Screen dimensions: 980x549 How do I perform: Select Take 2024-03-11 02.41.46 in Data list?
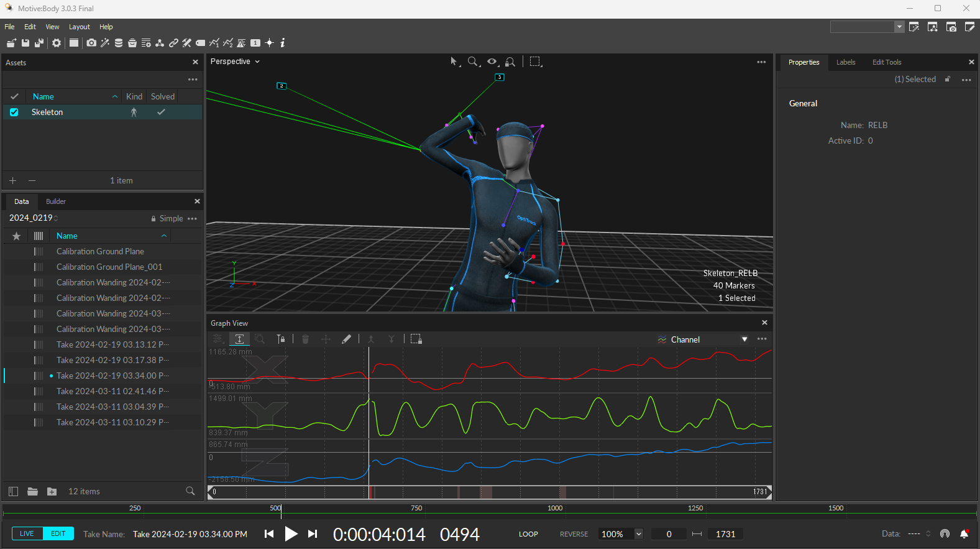(112, 391)
